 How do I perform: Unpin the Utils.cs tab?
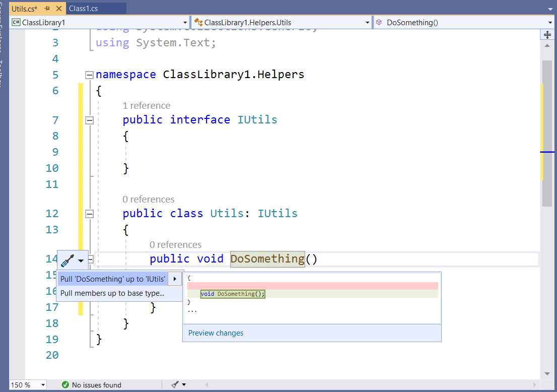click(47, 8)
